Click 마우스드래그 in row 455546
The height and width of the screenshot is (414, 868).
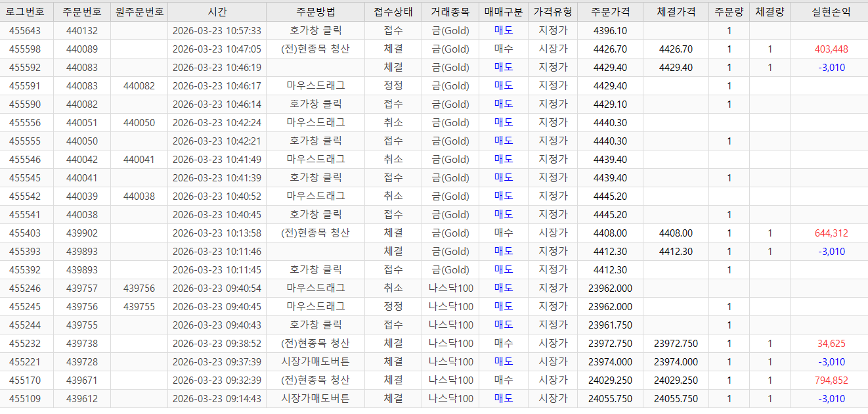pos(315,159)
